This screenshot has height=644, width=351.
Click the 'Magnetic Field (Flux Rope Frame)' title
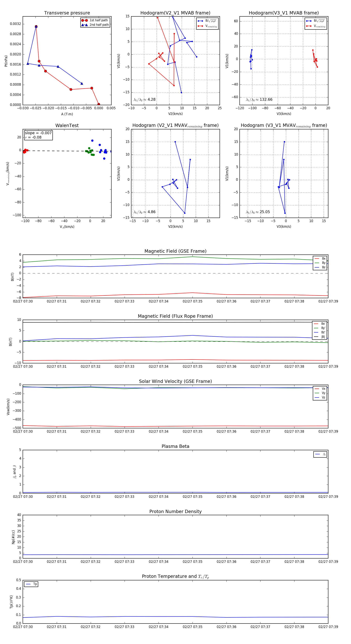[x=175, y=316]
